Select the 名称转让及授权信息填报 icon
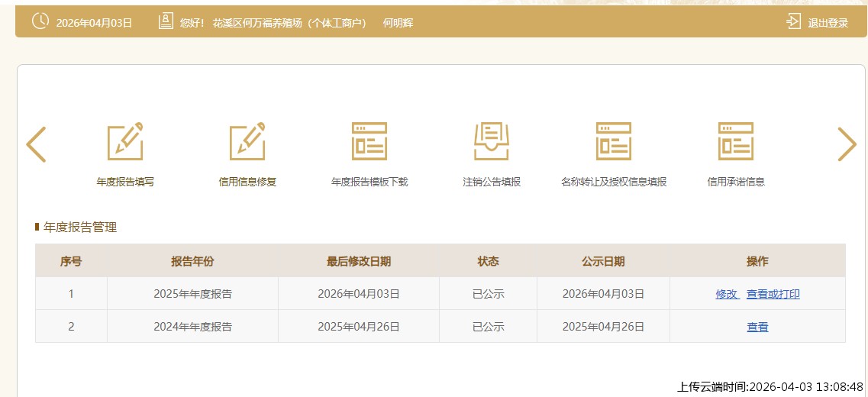This screenshot has height=397, width=868. [x=614, y=141]
